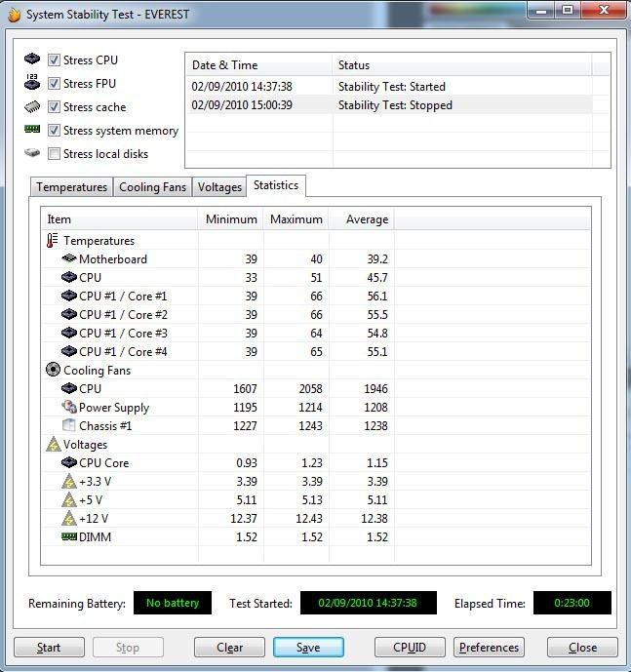
Task: Click the chip icon of Core #1 row
Action: click(x=69, y=296)
